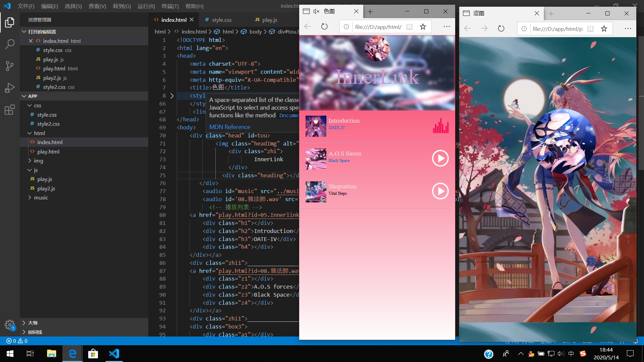Viewport: 644px width, 362px height.
Task: Open the Introduction song entry
Action: (344, 121)
